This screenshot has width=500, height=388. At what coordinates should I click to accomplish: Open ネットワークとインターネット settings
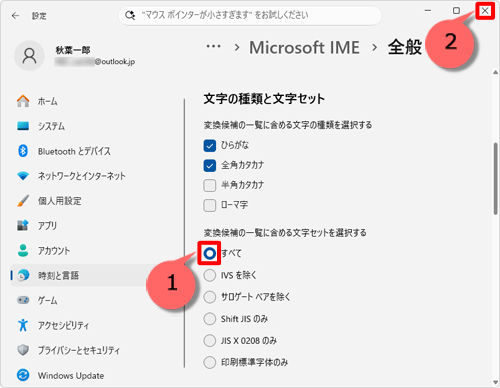pyautogui.click(x=81, y=176)
